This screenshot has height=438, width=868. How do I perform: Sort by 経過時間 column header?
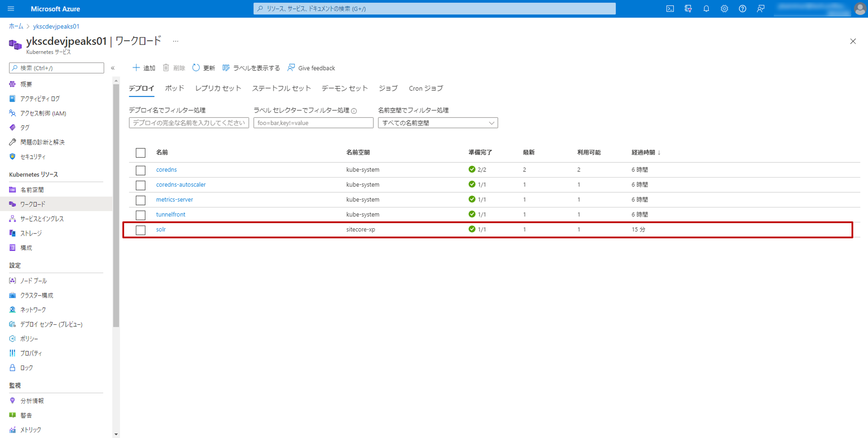point(646,152)
